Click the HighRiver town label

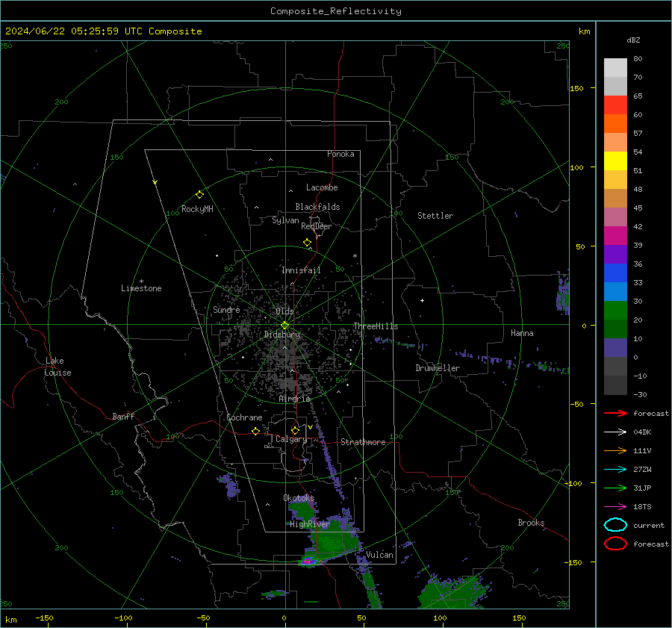(x=310, y=524)
